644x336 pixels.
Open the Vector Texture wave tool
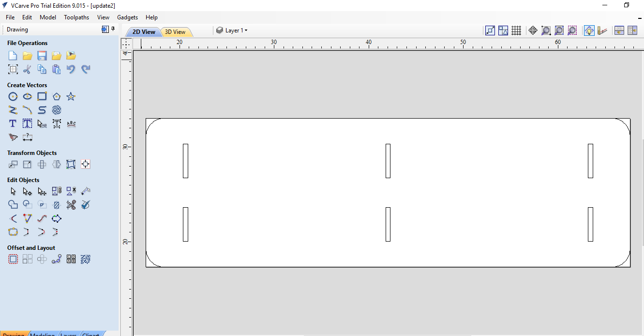pyautogui.click(x=57, y=110)
